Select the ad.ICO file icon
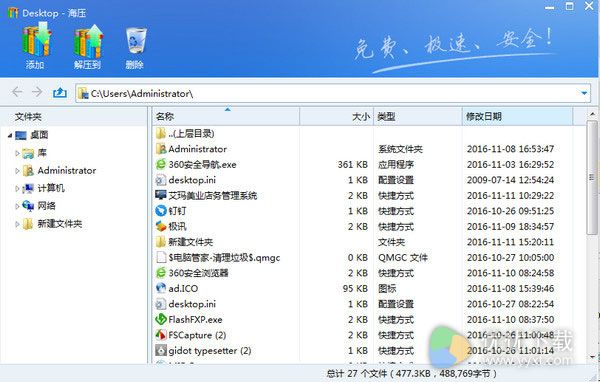Image resolution: width=600 pixels, height=382 pixels. 161,288
